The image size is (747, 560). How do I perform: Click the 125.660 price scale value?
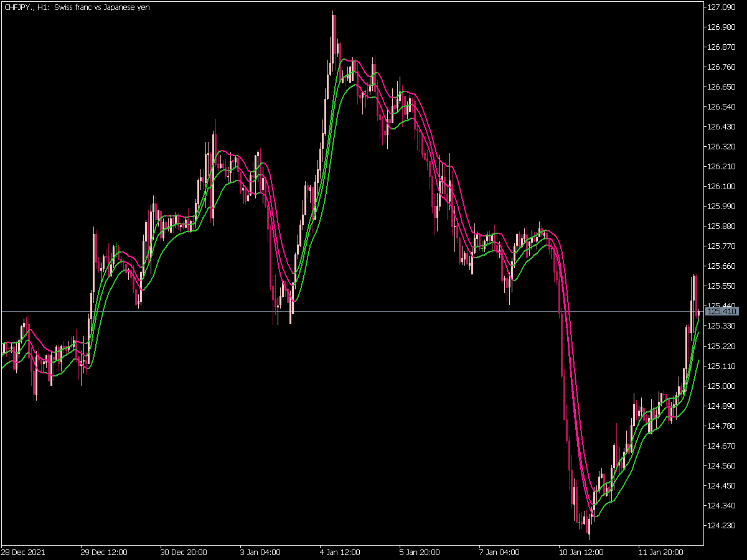point(722,266)
